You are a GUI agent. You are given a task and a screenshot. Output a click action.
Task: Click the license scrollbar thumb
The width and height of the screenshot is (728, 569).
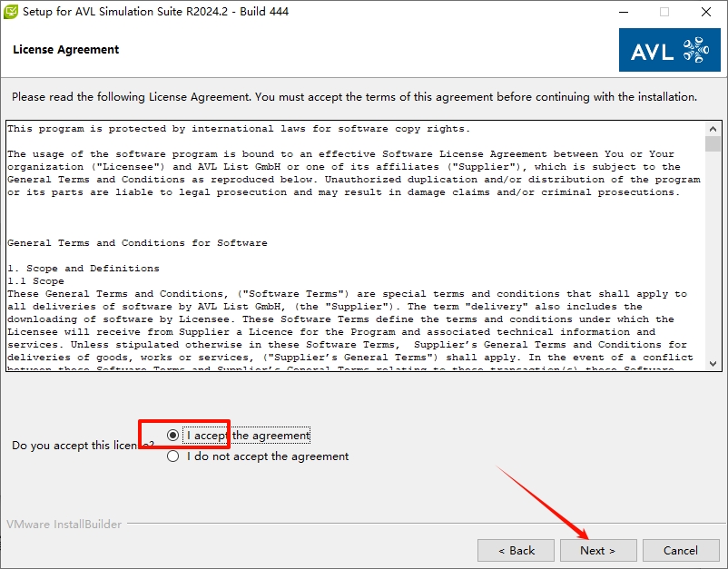click(713, 143)
